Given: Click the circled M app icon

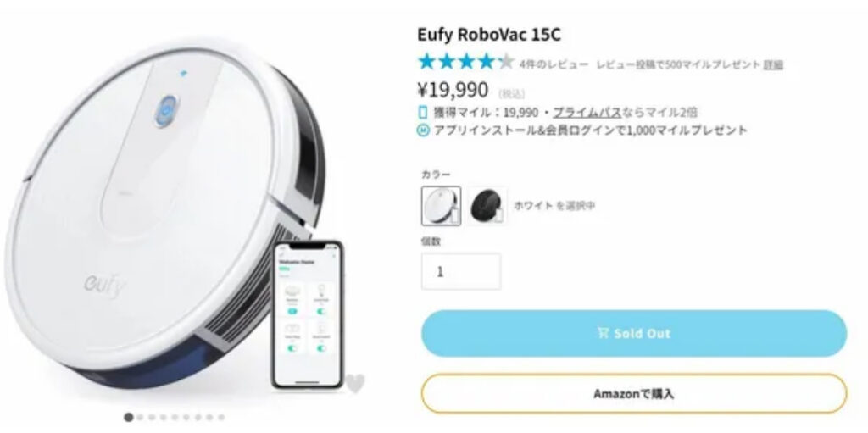Looking at the screenshot, I should point(423,130).
